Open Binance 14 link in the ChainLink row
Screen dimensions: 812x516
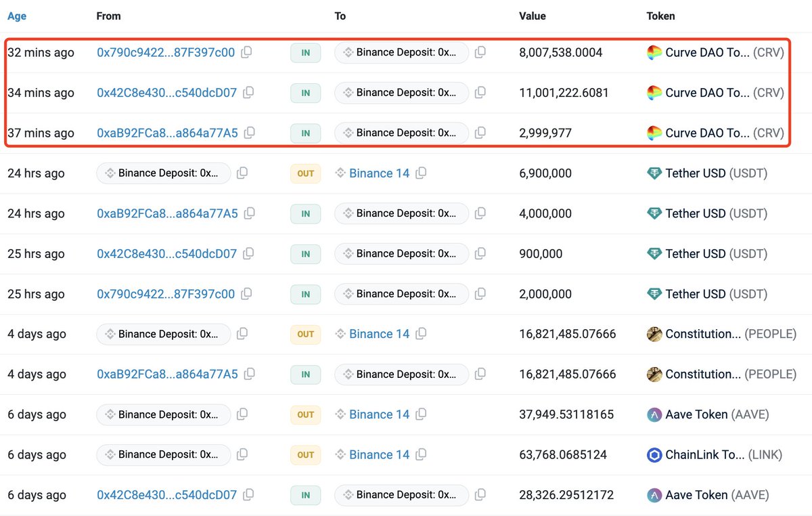pos(379,455)
